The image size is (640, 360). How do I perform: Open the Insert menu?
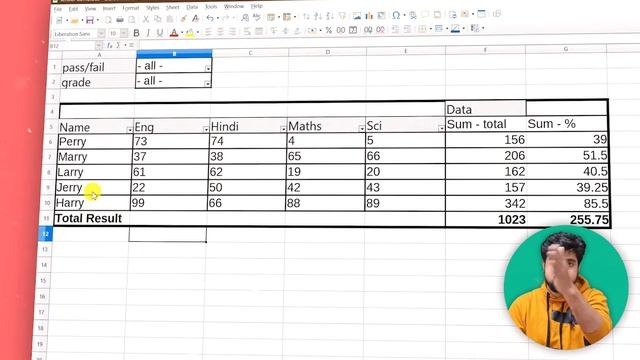[109, 8]
